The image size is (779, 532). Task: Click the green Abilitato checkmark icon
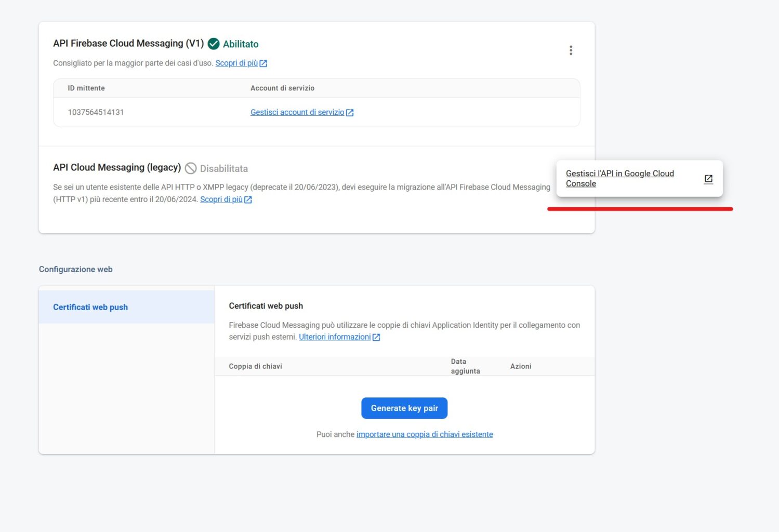[214, 44]
